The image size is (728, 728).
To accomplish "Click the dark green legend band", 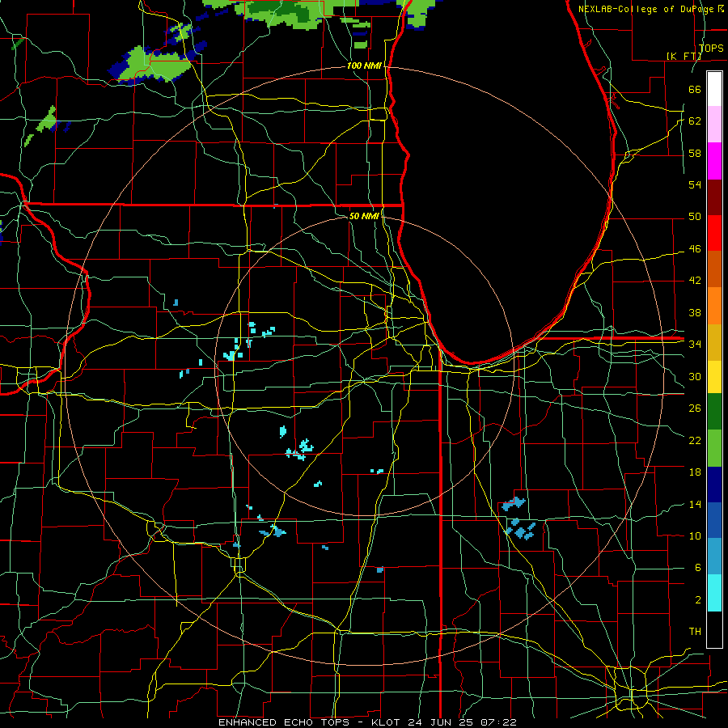I will 714,412.
